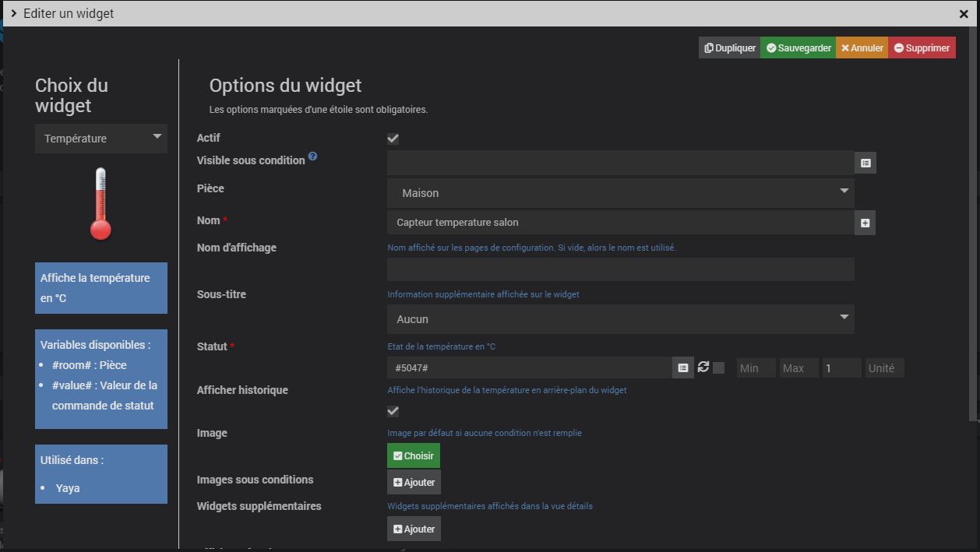
Task: Click the Nom d'affichage input field
Action: (620, 269)
